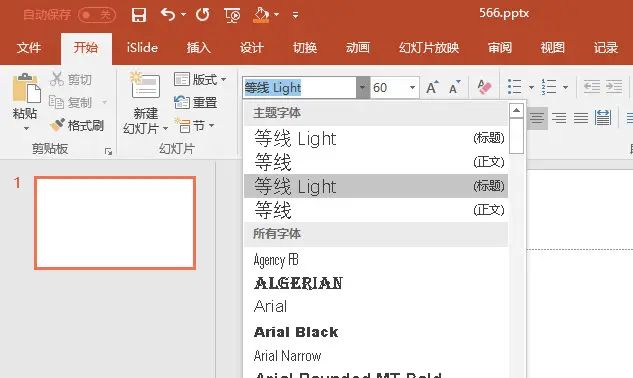Click the justify text icon
Viewport: 633px width, 378px height.
(581, 118)
